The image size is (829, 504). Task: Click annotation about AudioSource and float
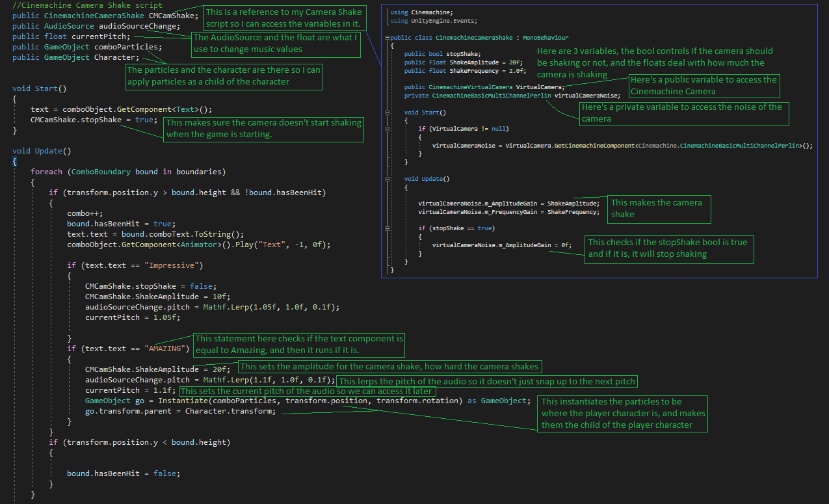[276, 44]
